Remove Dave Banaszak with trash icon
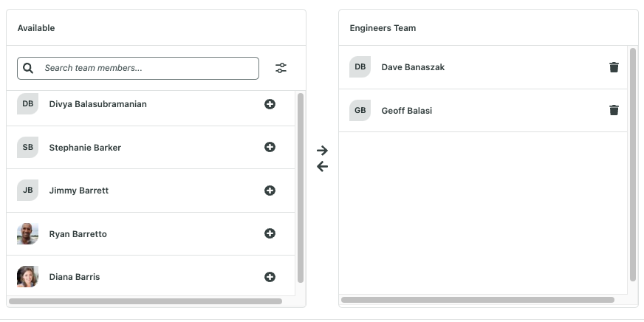 [x=614, y=67]
